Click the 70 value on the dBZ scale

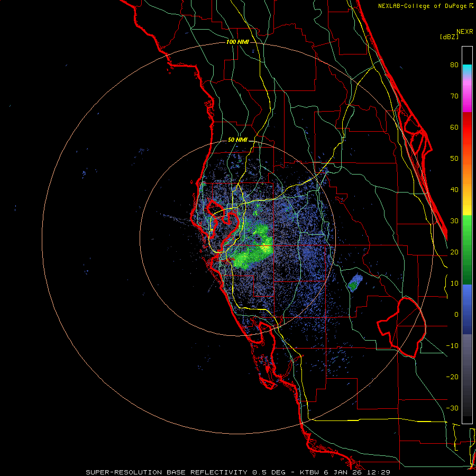click(x=454, y=96)
